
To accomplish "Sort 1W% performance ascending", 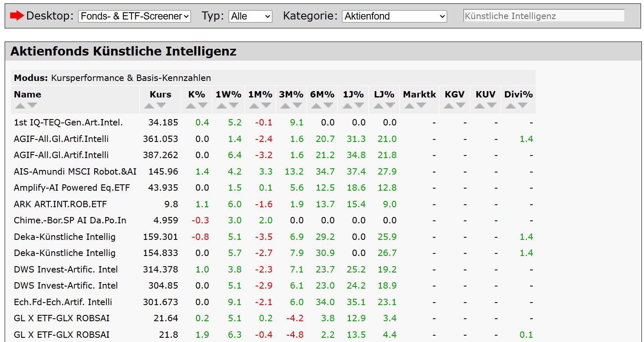I will [x=222, y=106].
